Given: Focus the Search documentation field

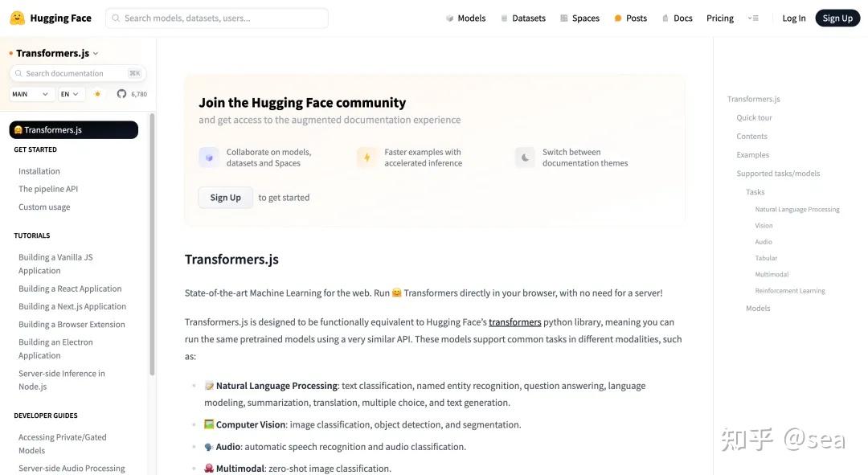Looking at the screenshot, I should 76,73.
